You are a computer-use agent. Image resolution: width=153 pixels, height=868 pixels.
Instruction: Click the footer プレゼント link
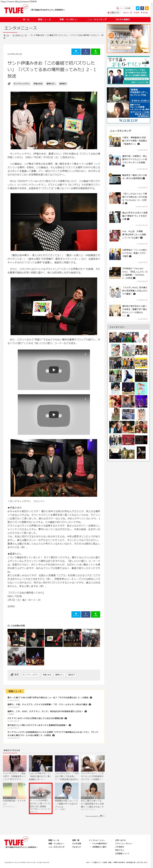point(76,847)
